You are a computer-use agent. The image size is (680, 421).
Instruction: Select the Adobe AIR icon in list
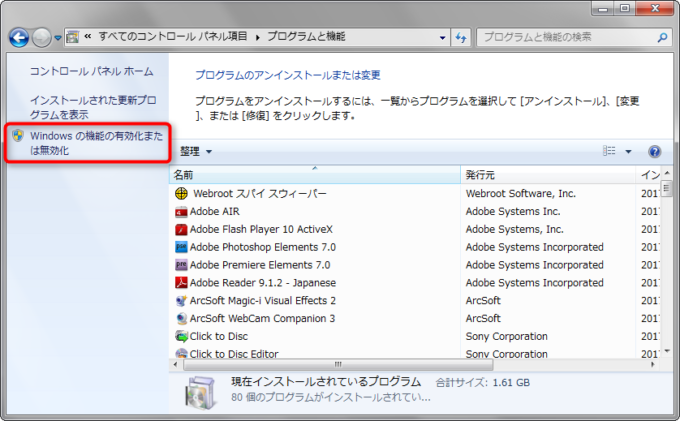pyautogui.click(x=181, y=211)
